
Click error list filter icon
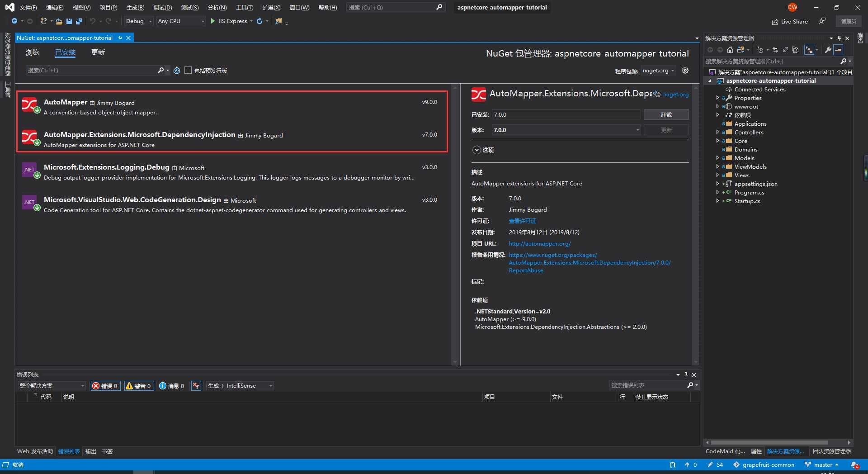[196, 386]
